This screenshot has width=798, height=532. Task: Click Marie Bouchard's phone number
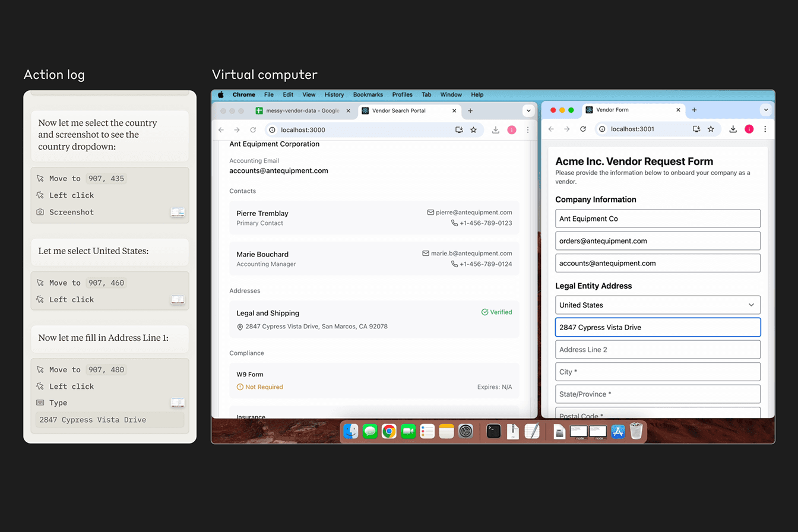tap(485, 264)
